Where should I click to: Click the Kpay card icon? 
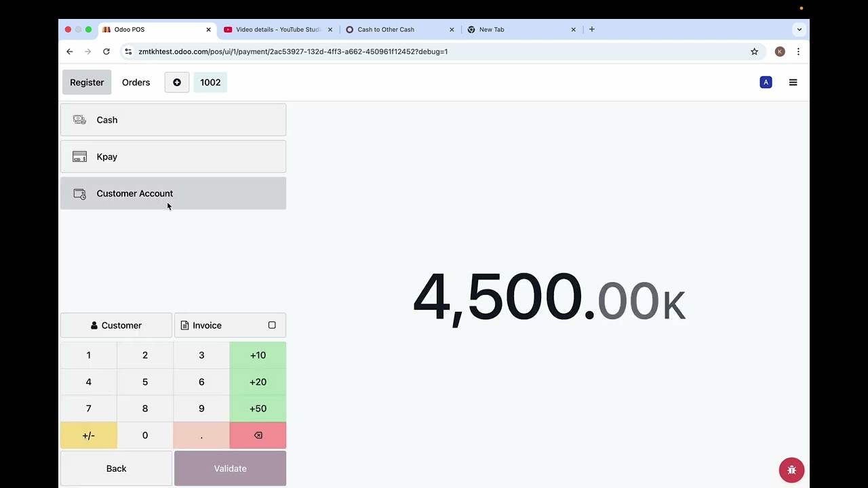tap(79, 157)
